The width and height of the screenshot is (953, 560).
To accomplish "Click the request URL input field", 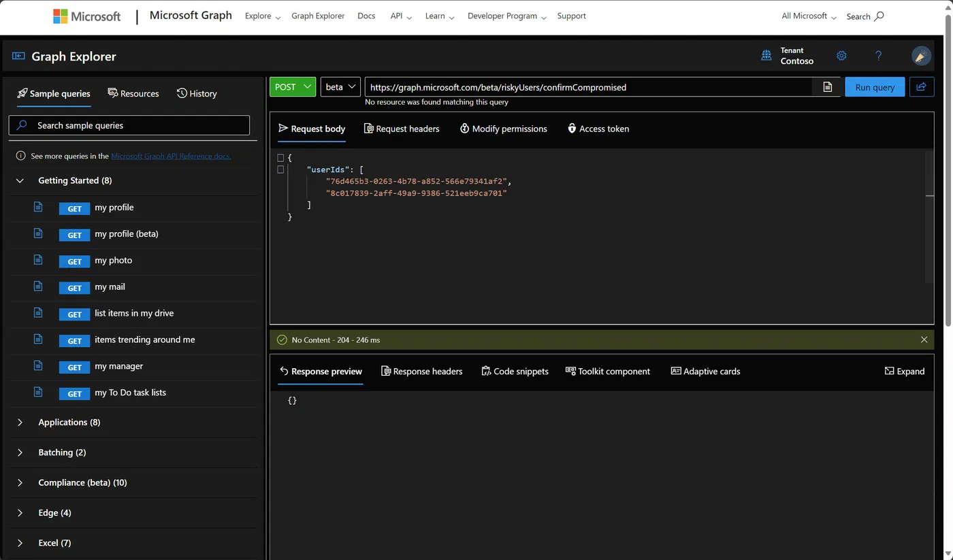I will tap(588, 87).
